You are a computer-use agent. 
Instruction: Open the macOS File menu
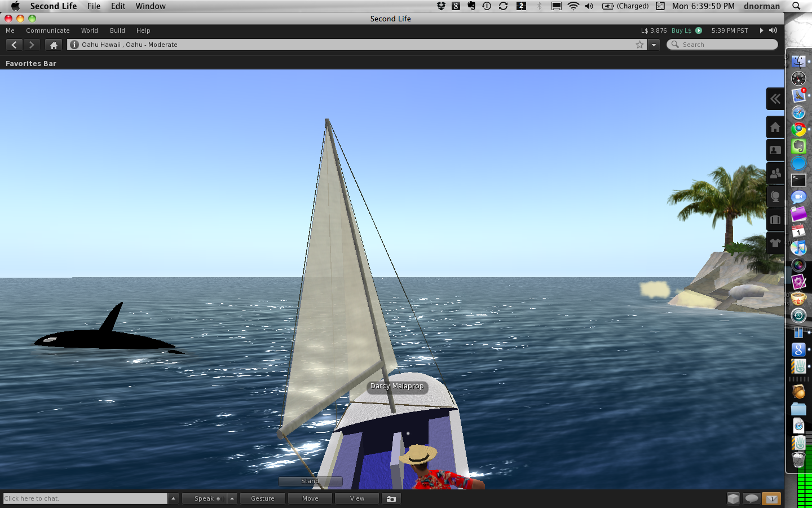point(94,6)
